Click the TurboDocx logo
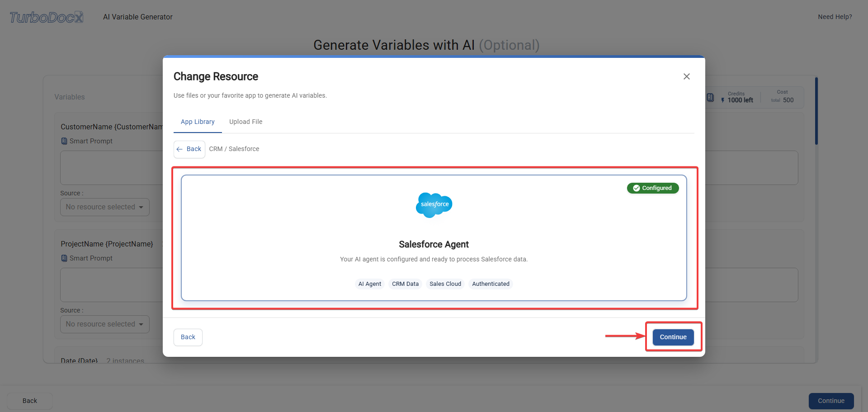This screenshot has height=412, width=868. click(47, 17)
